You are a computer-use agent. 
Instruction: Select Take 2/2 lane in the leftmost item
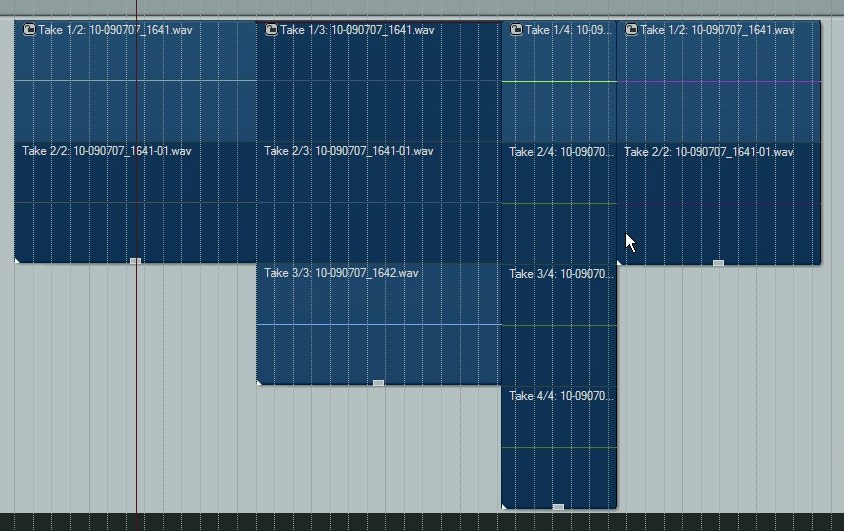tap(135, 202)
